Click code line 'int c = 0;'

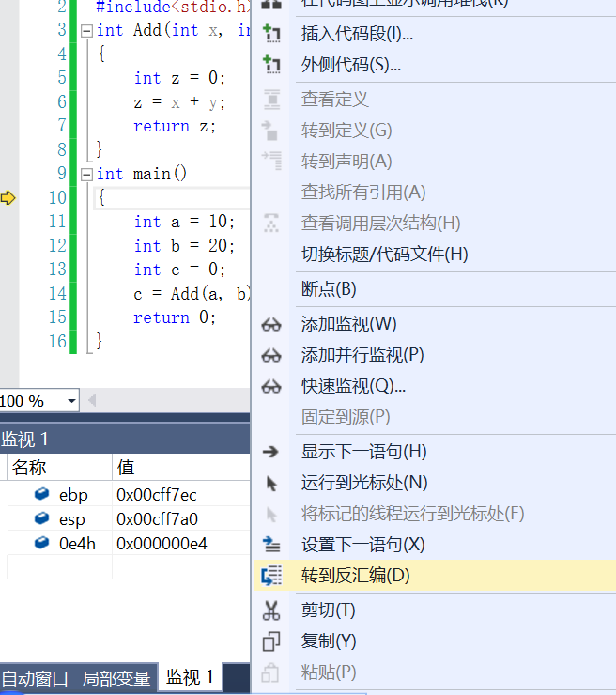(179, 269)
